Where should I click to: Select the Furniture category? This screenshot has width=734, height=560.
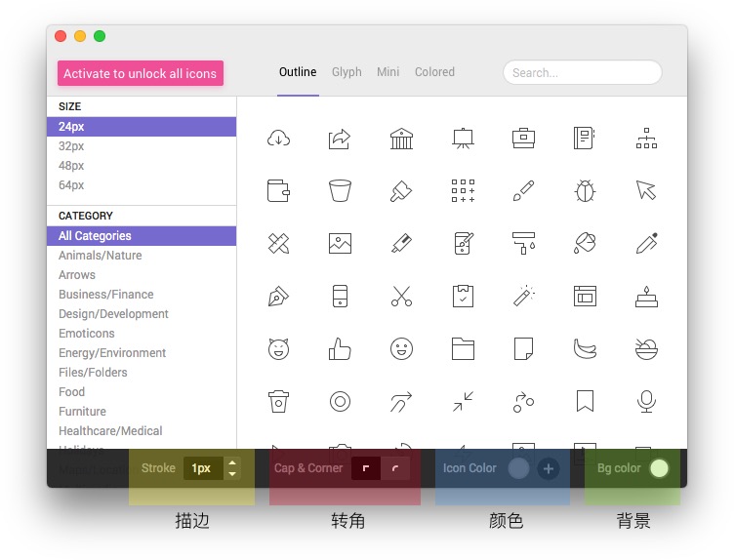click(142, 412)
